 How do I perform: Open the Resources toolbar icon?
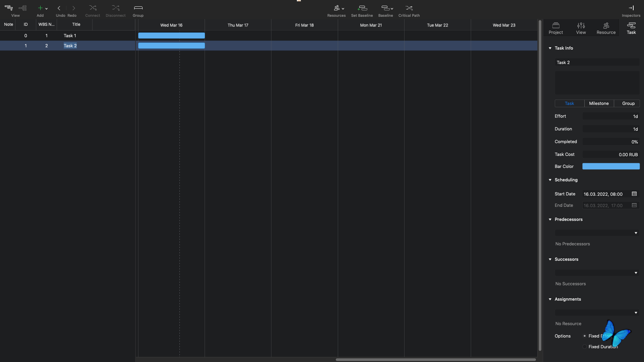tap(337, 8)
